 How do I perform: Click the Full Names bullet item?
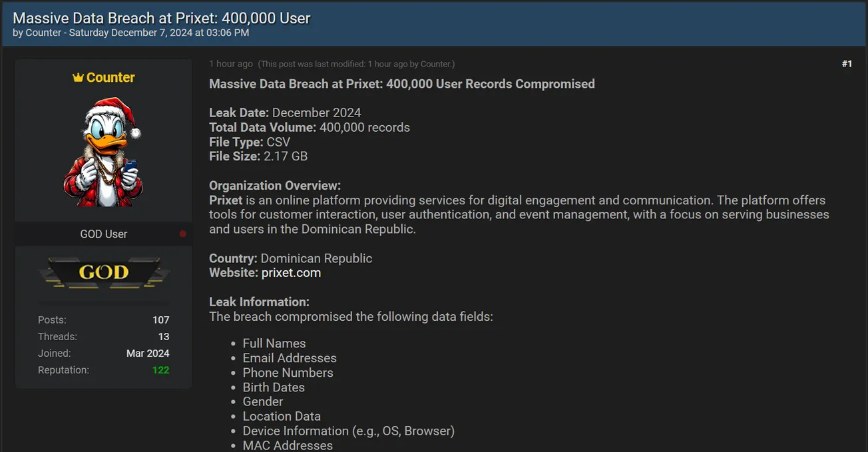tap(274, 343)
